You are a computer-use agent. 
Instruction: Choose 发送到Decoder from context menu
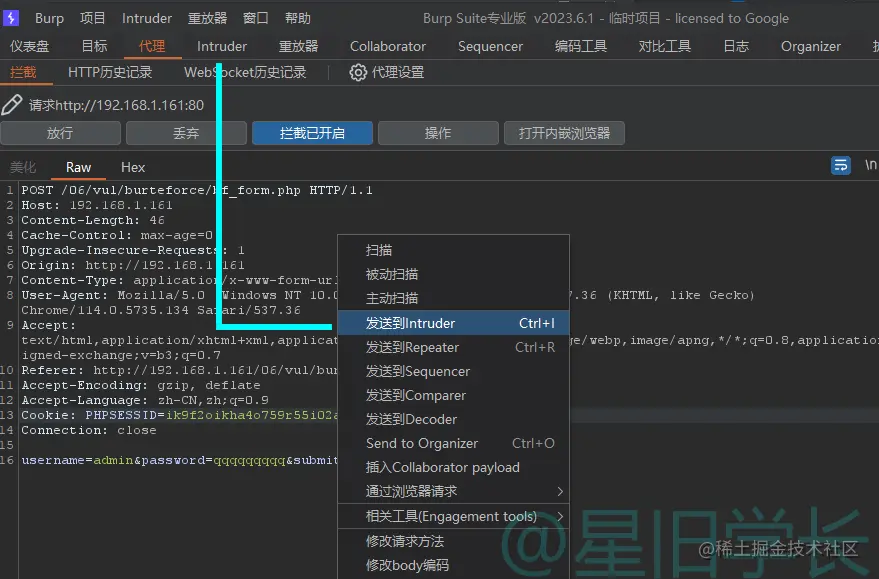pos(454,419)
